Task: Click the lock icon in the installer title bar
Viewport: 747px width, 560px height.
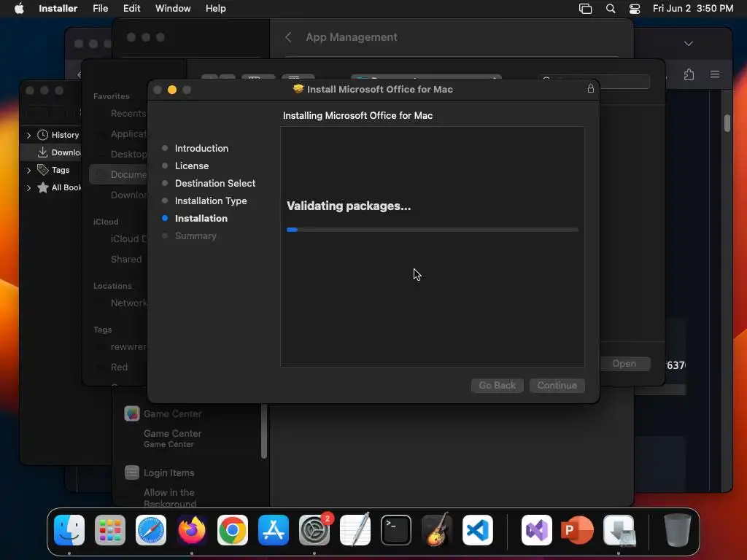Action: tap(591, 88)
